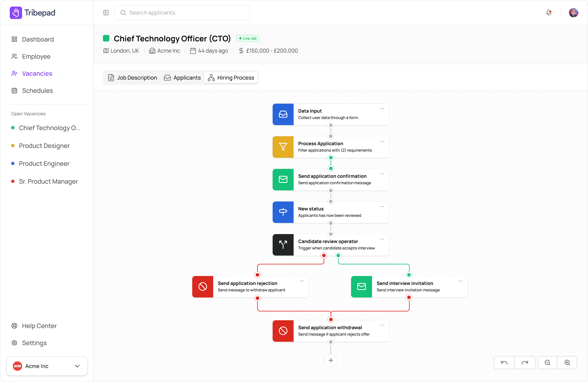Expand the Acme Inc company switcher
The width and height of the screenshot is (588, 382).
click(77, 366)
